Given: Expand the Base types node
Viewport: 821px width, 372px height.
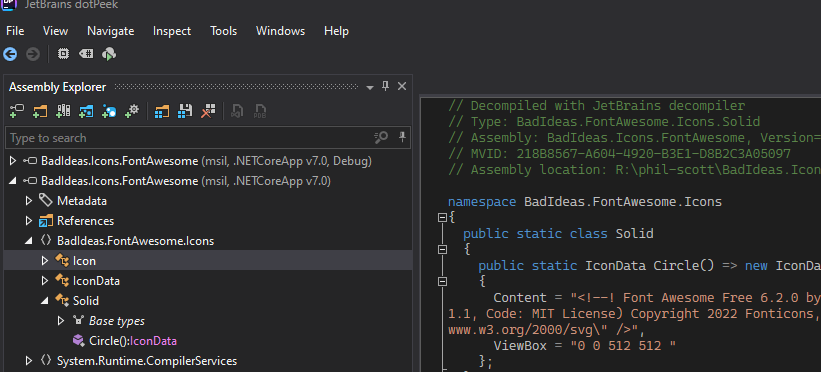Looking at the screenshot, I should click(61, 321).
